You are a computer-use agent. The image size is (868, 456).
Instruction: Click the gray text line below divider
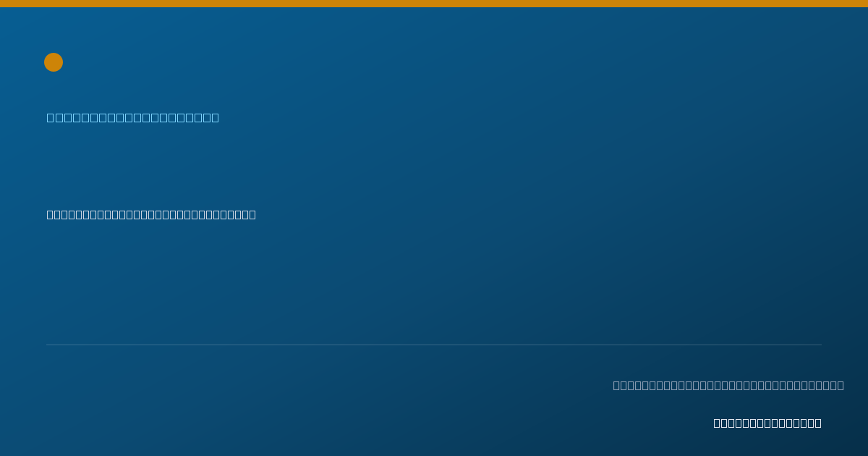point(728,385)
